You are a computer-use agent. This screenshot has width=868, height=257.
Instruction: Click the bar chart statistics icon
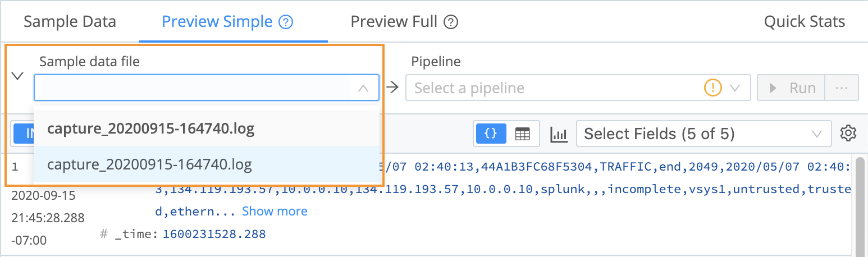558,134
